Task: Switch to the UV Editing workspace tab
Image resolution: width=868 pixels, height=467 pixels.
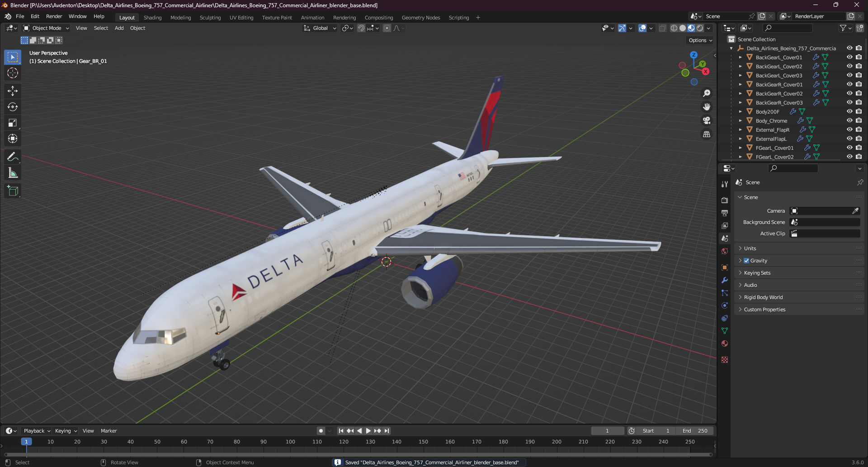Action: click(x=241, y=18)
